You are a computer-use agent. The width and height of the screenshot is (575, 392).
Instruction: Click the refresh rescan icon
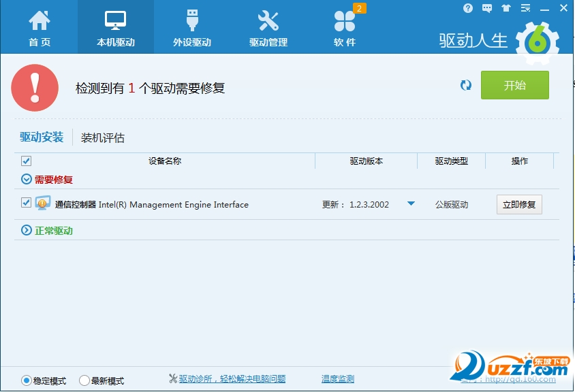tap(466, 85)
